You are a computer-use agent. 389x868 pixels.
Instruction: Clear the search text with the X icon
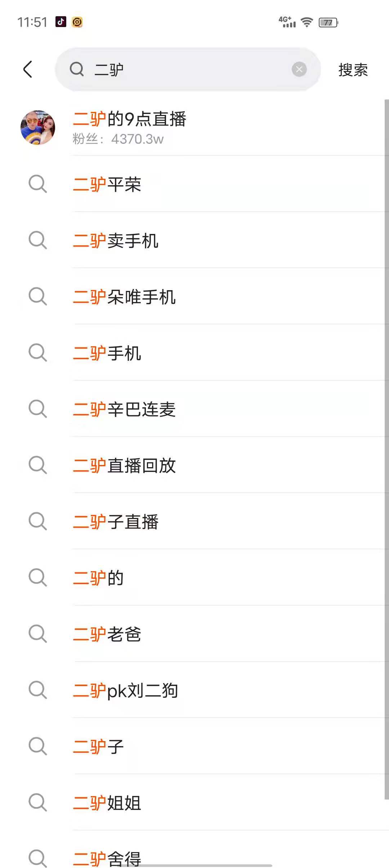[x=299, y=69]
